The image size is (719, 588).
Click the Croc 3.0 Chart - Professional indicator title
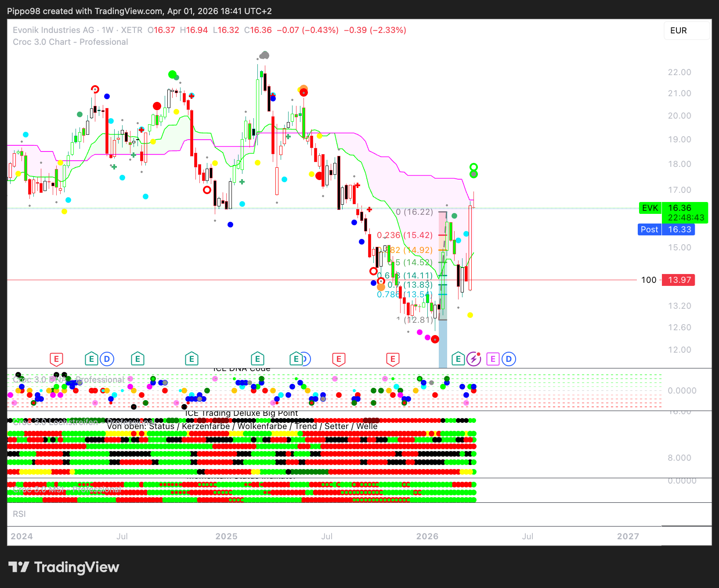pos(70,42)
